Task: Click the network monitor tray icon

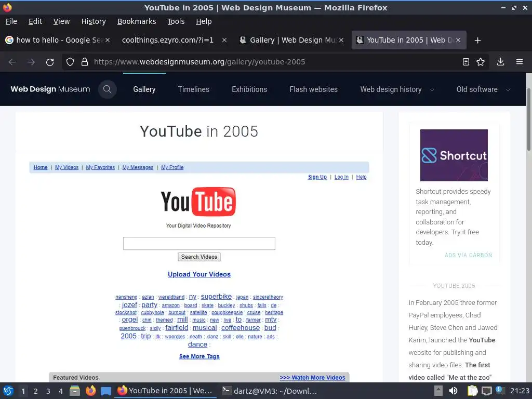Action: 487,391
